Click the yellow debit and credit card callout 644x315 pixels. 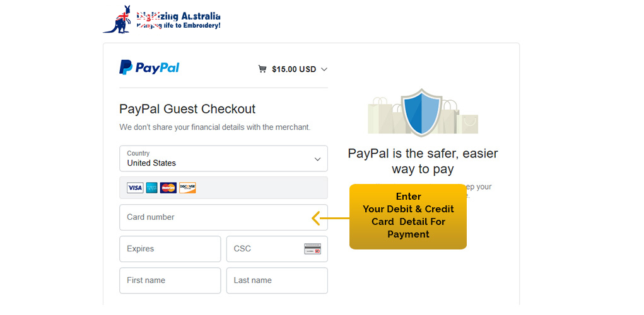408,216
